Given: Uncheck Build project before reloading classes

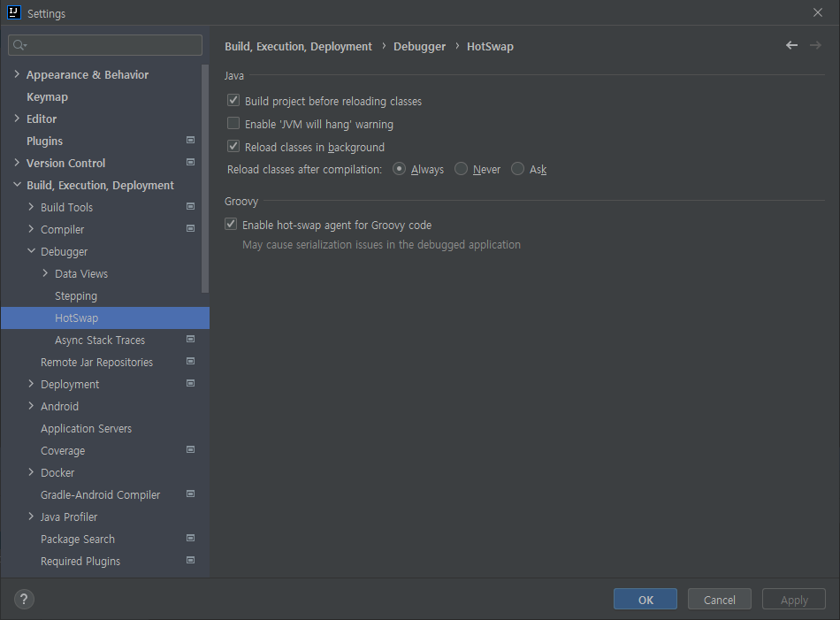Looking at the screenshot, I should click(x=233, y=100).
